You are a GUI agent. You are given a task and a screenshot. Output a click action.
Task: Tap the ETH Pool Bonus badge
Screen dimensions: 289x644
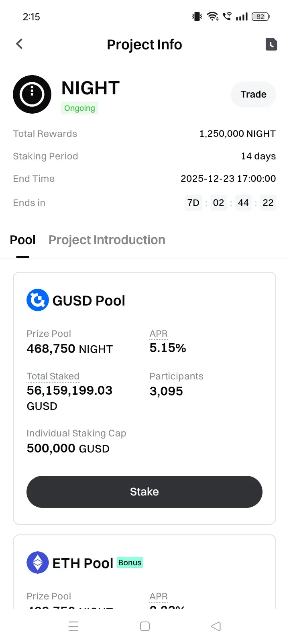coord(130,562)
